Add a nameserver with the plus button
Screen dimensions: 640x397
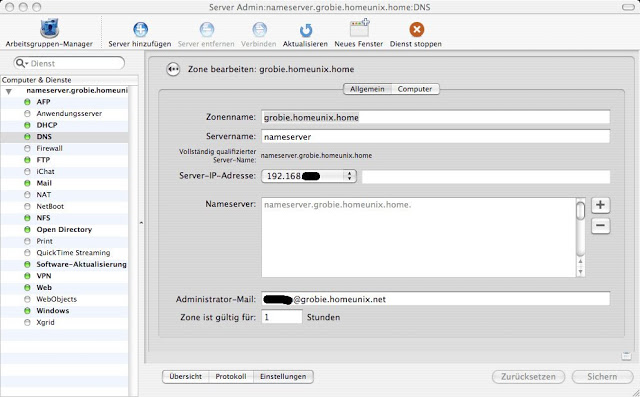(x=600, y=205)
